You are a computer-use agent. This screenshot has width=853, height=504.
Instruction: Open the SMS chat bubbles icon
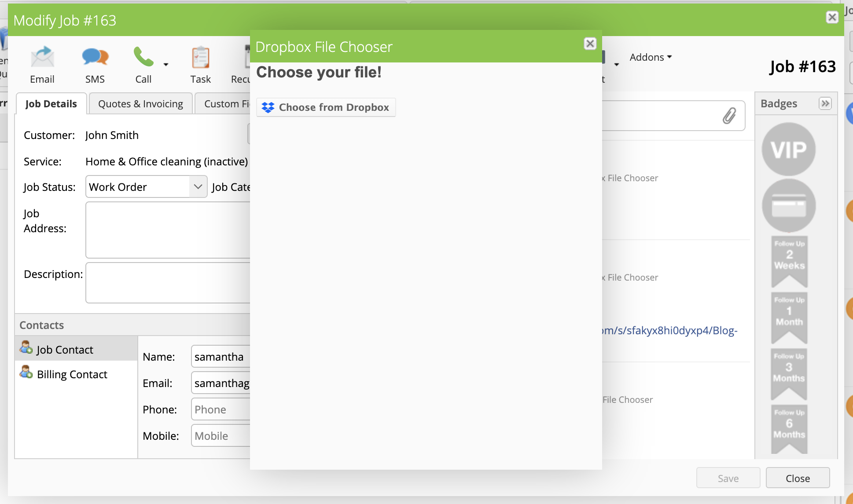click(x=95, y=57)
